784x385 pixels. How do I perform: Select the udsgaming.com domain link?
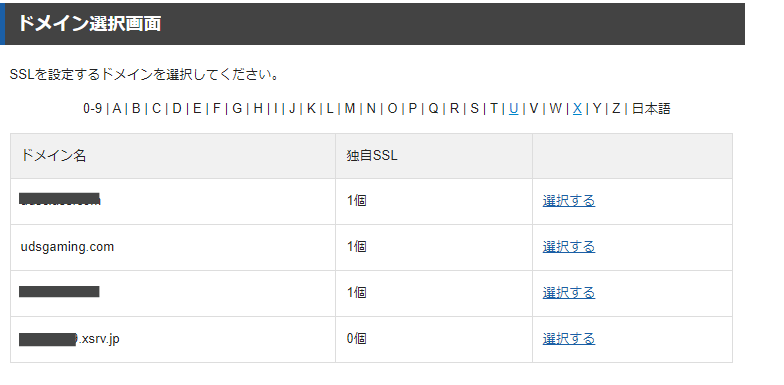tap(568, 247)
